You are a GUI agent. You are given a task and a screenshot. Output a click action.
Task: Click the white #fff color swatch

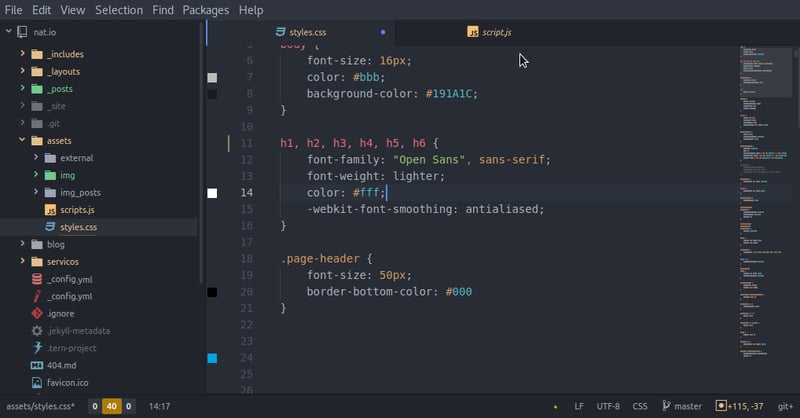click(x=212, y=193)
